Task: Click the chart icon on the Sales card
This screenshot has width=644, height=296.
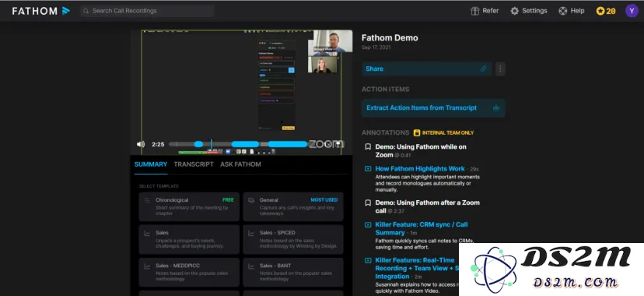Action: tap(147, 233)
